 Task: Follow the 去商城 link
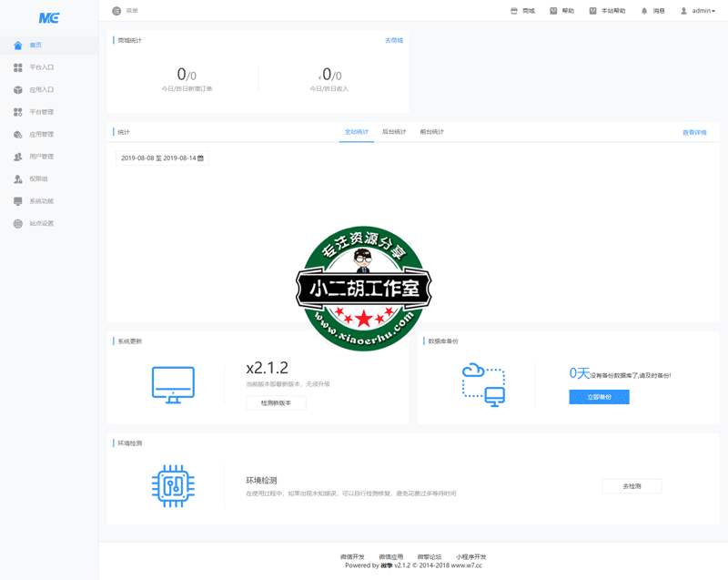click(394, 40)
